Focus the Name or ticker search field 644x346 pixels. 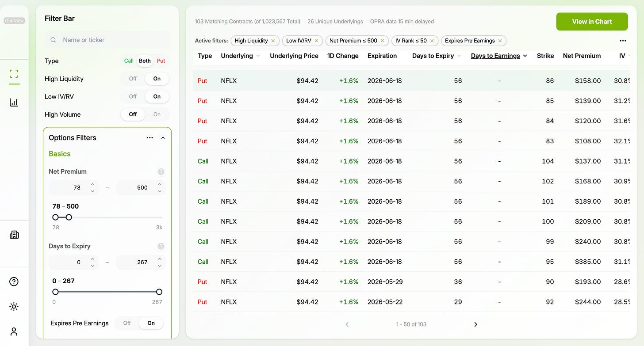[x=107, y=40]
